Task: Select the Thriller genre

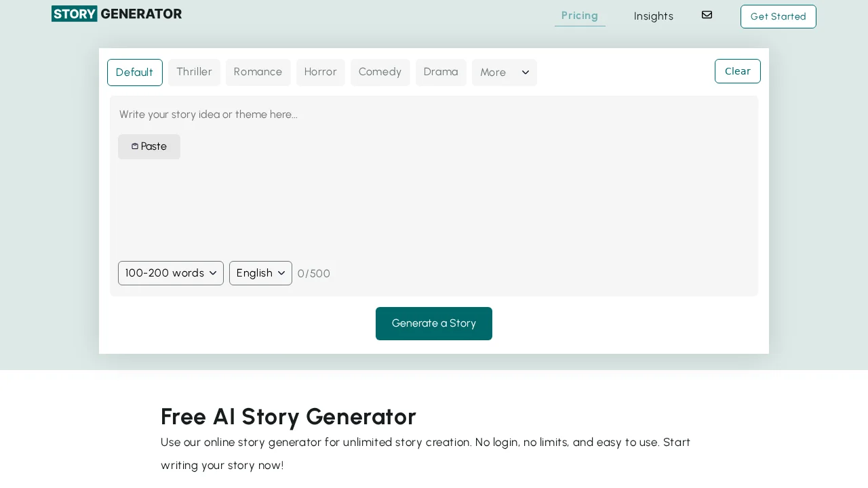Action: point(194,72)
